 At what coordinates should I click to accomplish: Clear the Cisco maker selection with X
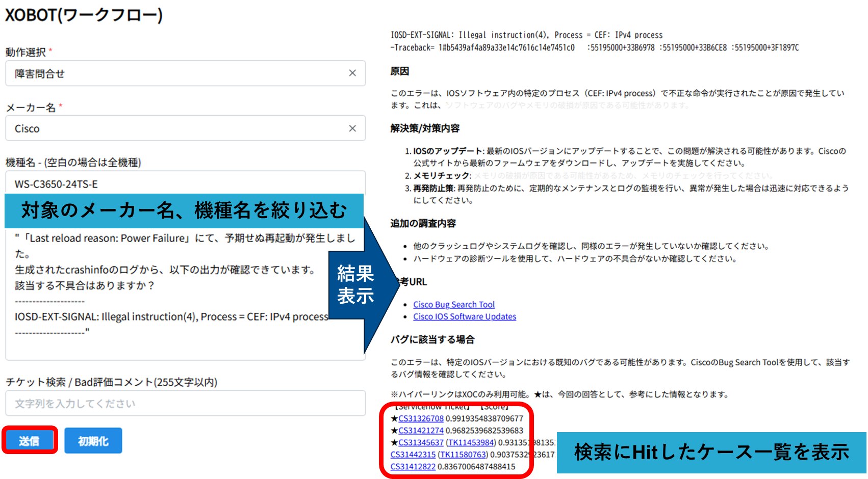coord(352,128)
